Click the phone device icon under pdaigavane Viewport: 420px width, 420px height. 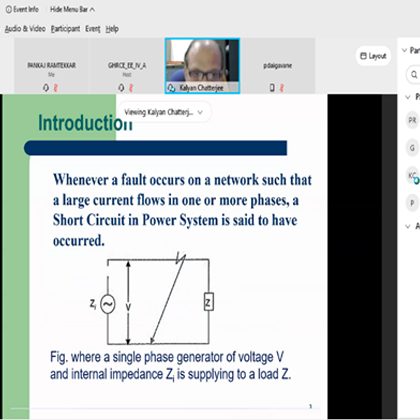[x=272, y=88]
